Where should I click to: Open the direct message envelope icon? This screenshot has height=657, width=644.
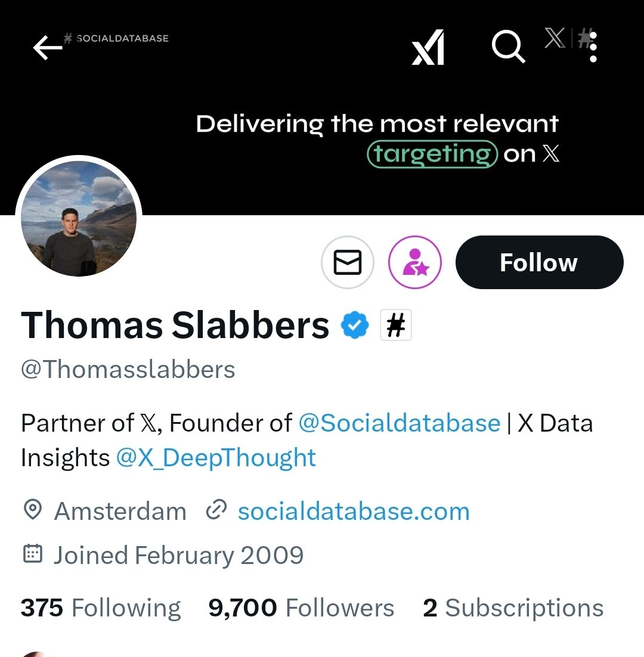(x=348, y=262)
